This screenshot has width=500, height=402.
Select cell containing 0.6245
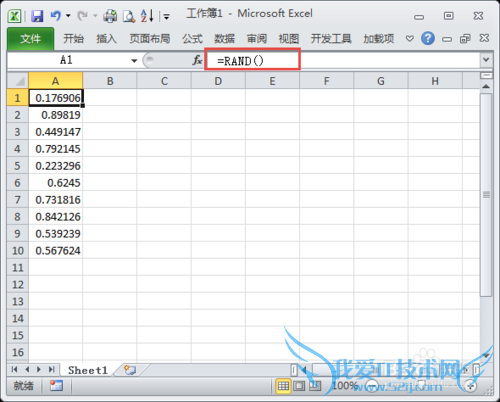[56, 183]
